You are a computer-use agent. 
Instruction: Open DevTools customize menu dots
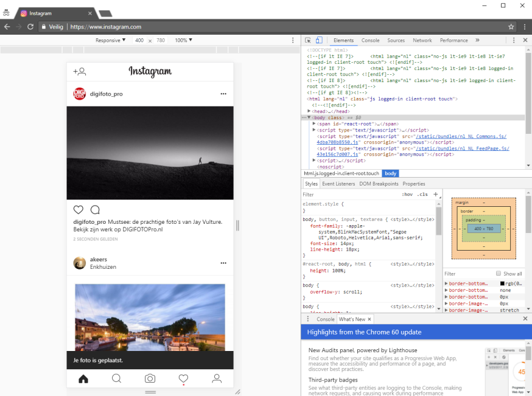tap(514, 40)
